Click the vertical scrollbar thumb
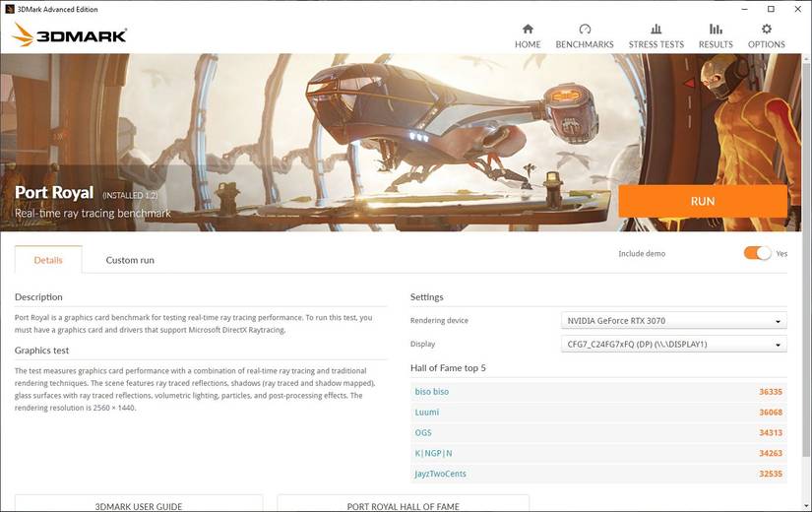The height and width of the screenshot is (512, 812). (806, 259)
